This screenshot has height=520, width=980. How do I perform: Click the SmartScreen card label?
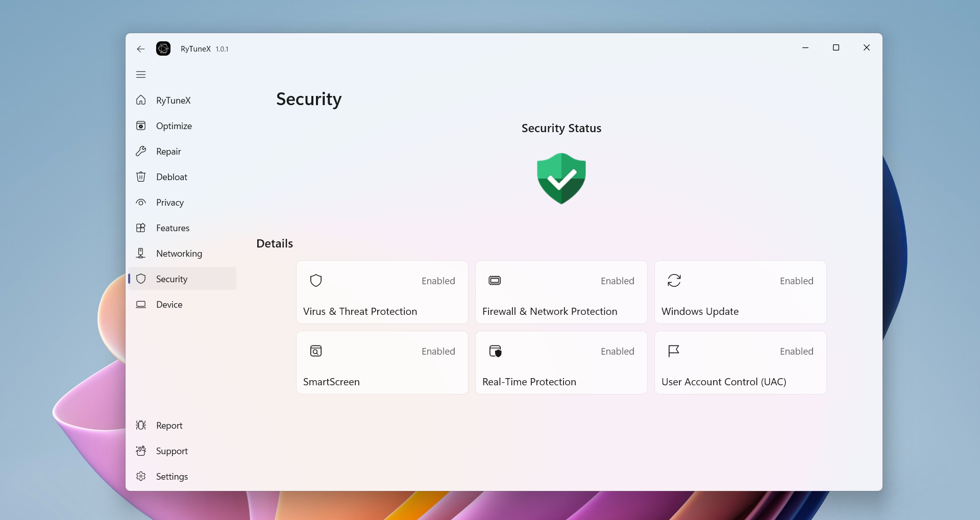331,382
